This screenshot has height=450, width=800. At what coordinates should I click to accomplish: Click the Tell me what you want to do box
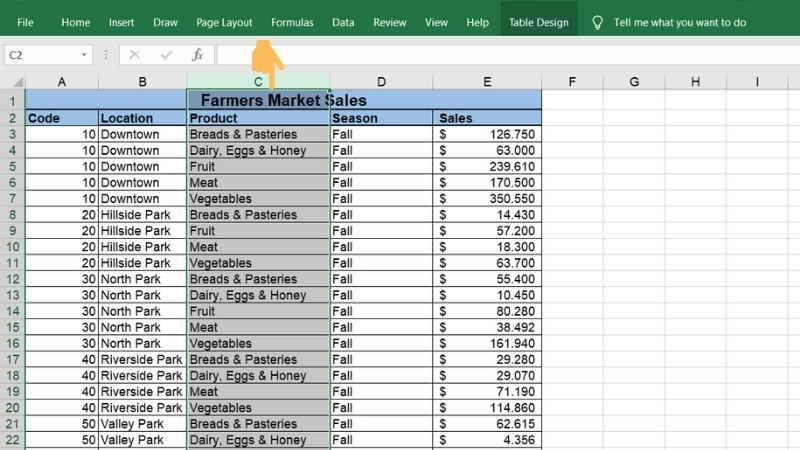(679, 22)
